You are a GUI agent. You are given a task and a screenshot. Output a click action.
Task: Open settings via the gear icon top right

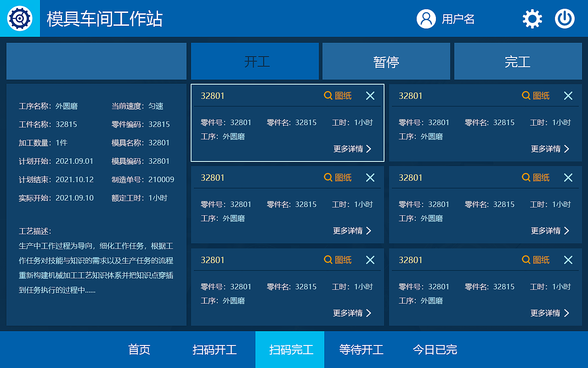pos(531,18)
